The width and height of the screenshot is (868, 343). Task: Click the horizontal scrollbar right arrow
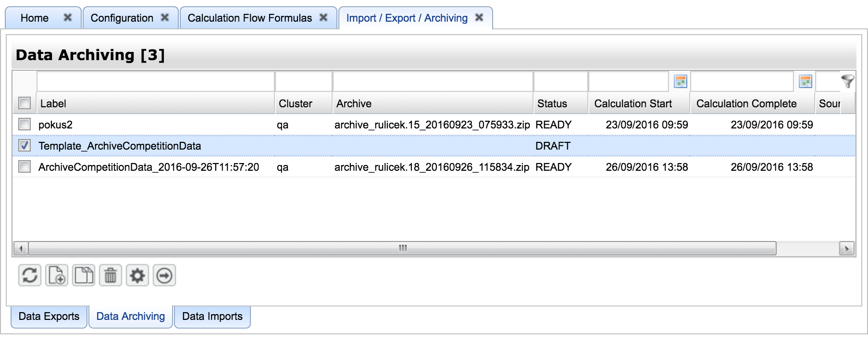846,249
